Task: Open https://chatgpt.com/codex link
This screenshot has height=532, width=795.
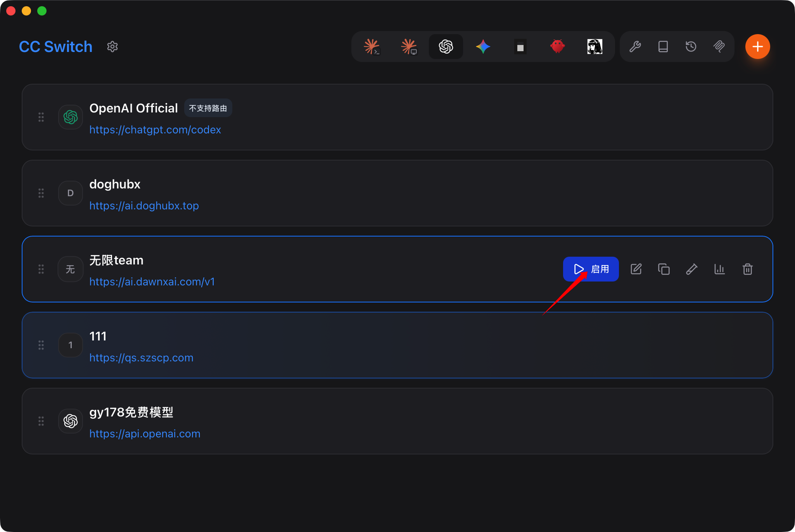Action: click(x=155, y=130)
